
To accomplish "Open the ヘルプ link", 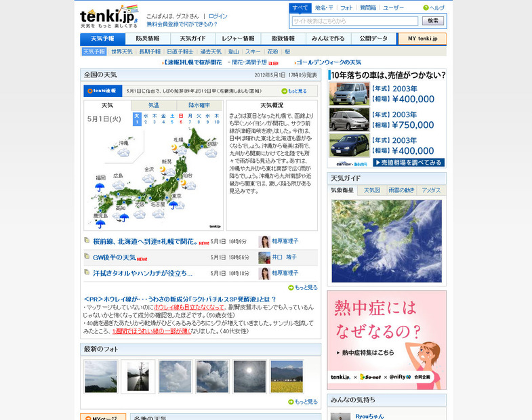I will tap(436, 8).
